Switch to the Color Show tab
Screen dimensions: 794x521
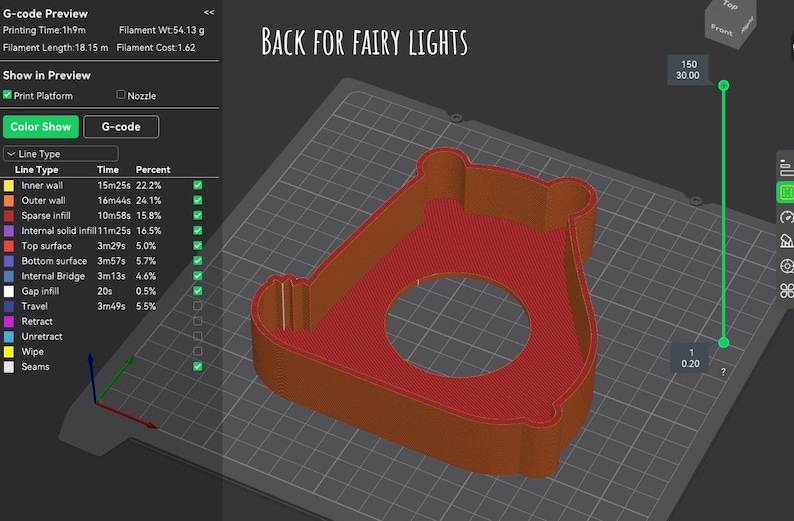[x=41, y=127]
